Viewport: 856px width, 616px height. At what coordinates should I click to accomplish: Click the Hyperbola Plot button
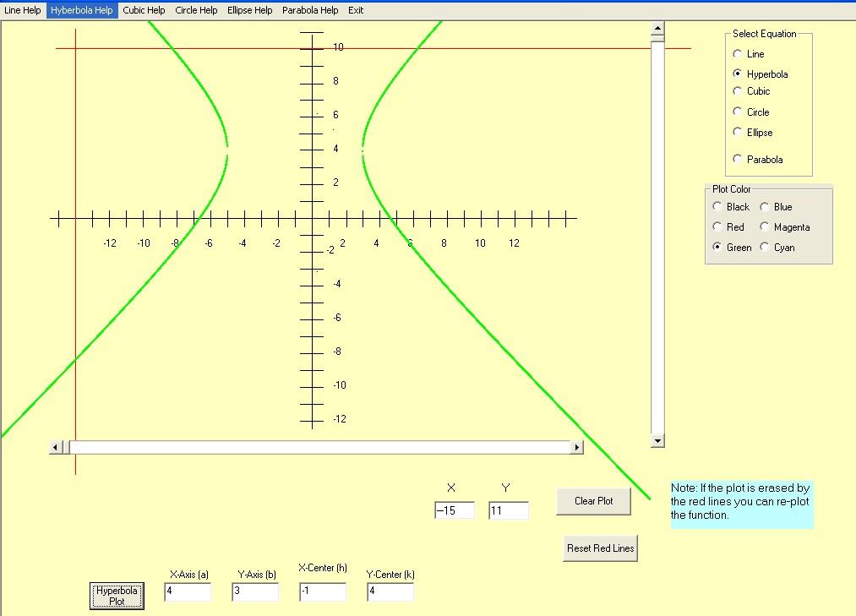point(117,596)
